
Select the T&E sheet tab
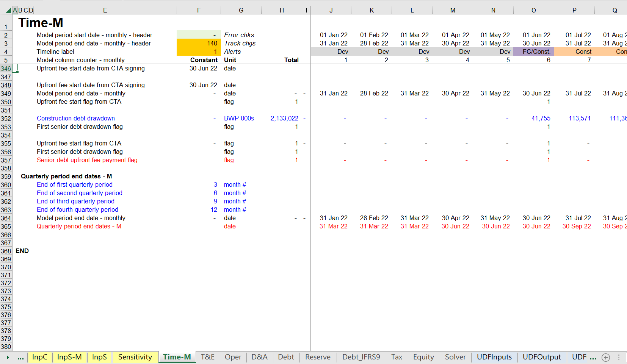coord(208,357)
